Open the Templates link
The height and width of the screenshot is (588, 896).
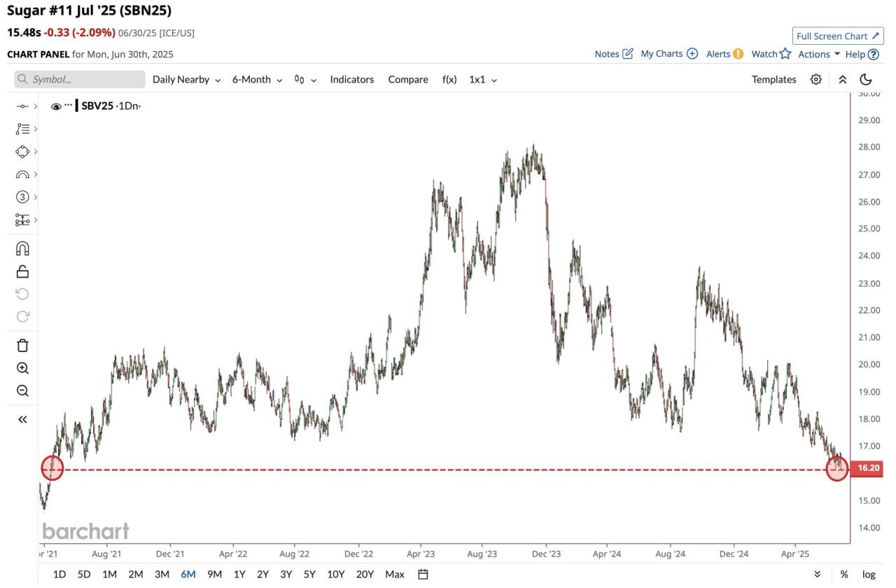point(774,79)
